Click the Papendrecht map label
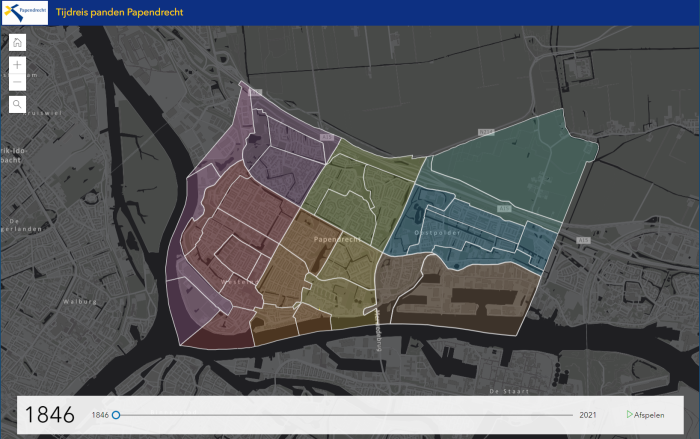This screenshot has height=439, width=700. click(x=335, y=241)
